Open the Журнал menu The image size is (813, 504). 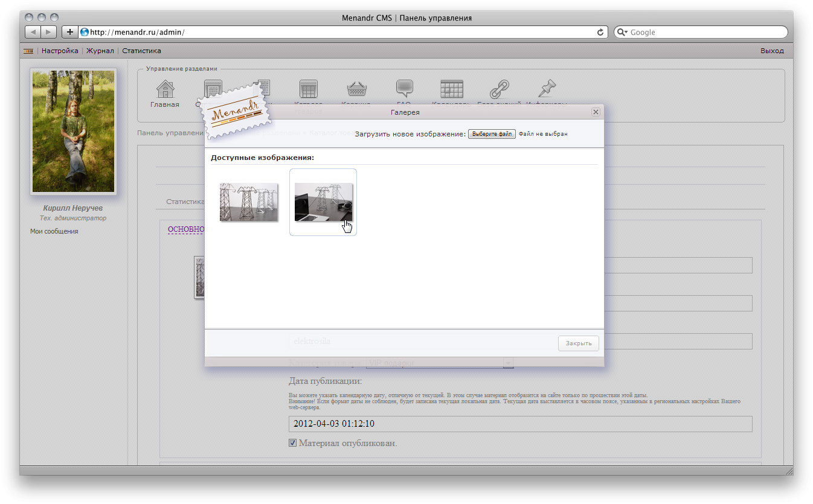pos(100,51)
